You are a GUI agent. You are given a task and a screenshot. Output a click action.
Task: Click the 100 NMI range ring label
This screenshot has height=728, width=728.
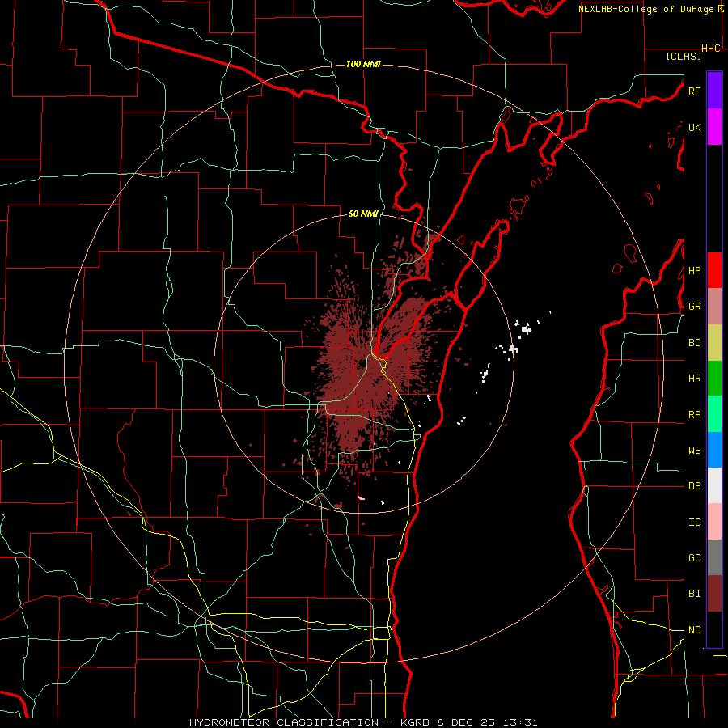pyautogui.click(x=363, y=64)
